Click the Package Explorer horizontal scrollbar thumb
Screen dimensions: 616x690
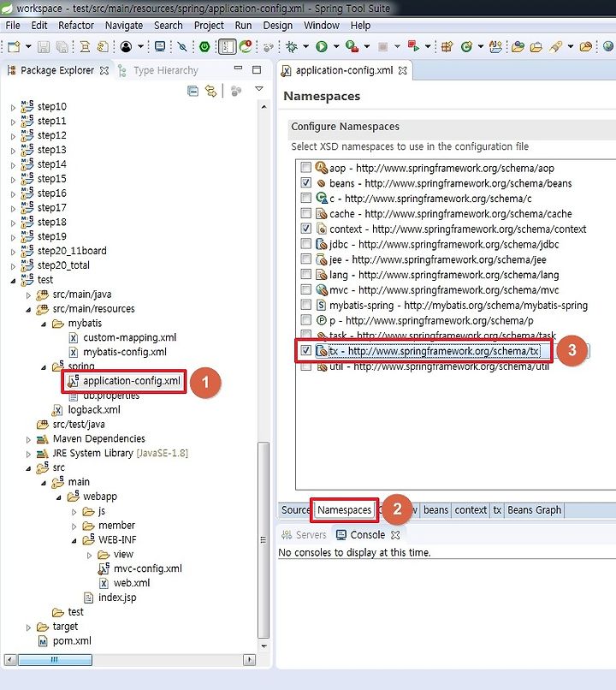[55, 660]
